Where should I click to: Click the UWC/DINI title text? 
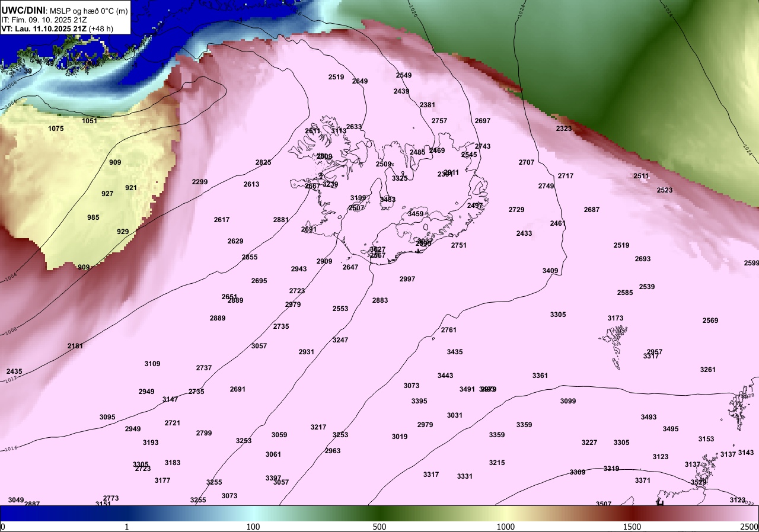coord(23,9)
